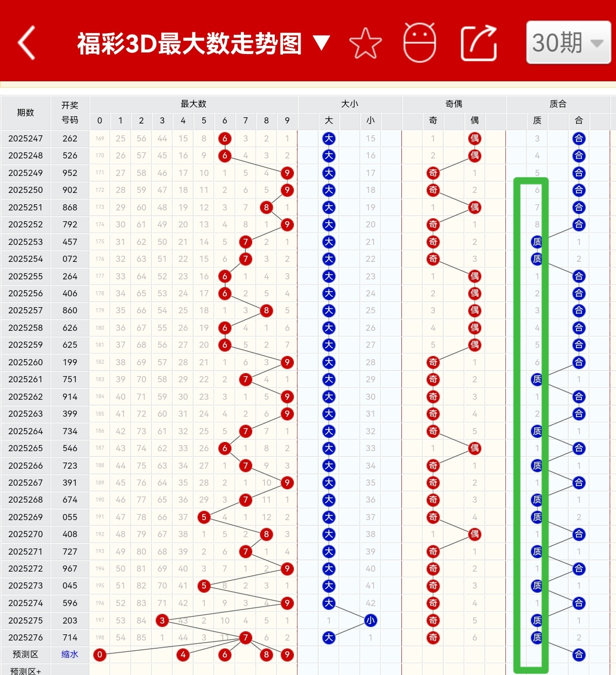This screenshot has height=675, width=616.
Task: Click red ball 5 in row 2025269
Action: coord(204,517)
